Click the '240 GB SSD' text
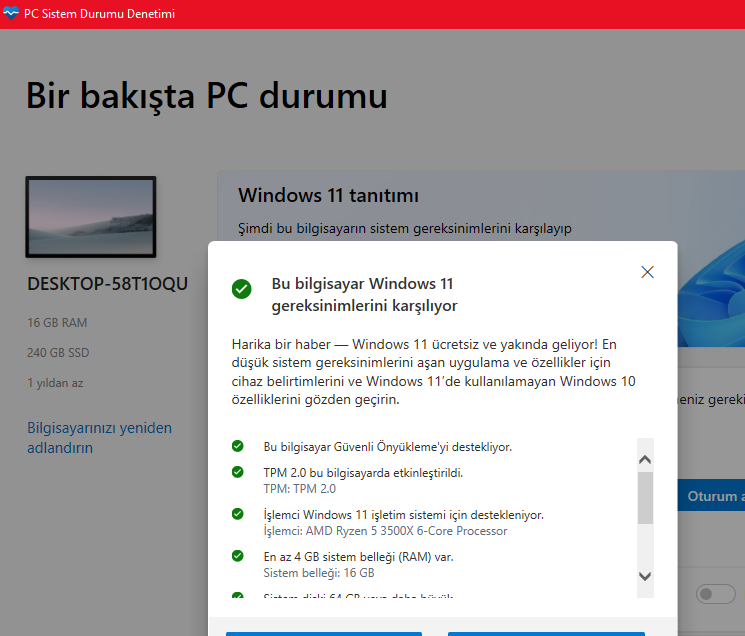The width and height of the screenshot is (745, 636). (58, 352)
